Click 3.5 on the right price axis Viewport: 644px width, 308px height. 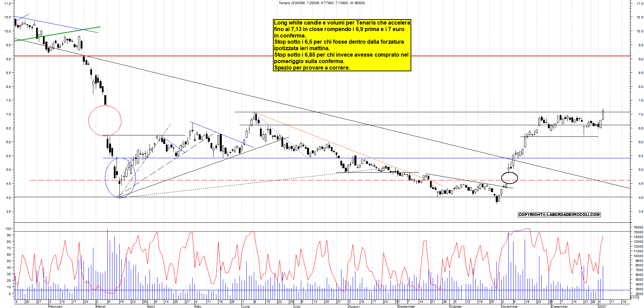641,211
